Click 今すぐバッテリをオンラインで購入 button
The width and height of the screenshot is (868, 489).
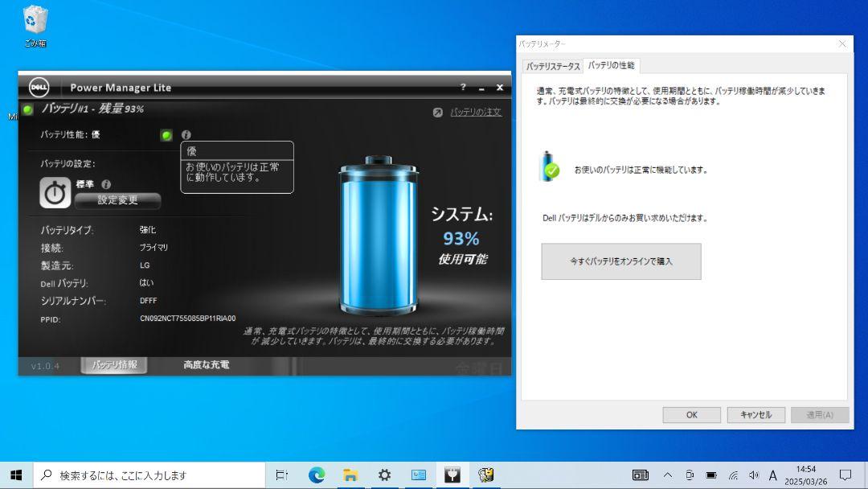pos(621,261)
